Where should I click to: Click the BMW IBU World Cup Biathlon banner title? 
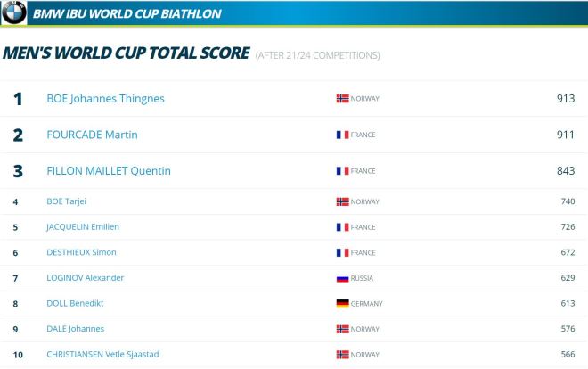127,14
